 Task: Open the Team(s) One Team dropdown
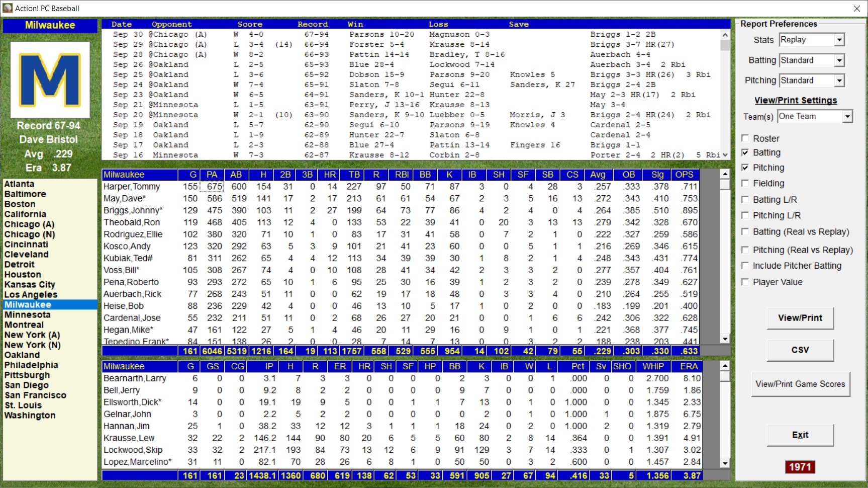coord(847,116)
